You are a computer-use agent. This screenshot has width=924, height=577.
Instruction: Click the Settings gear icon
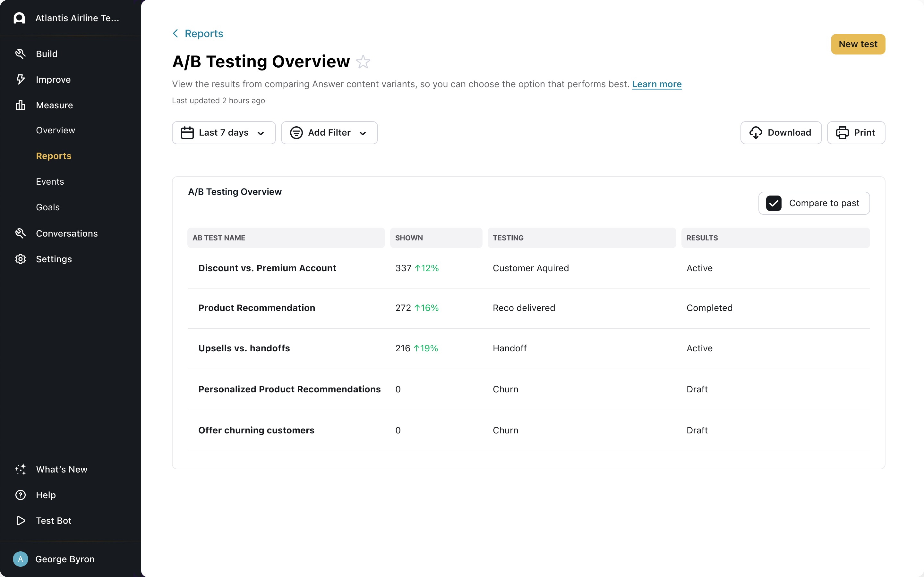pos(20,259)
